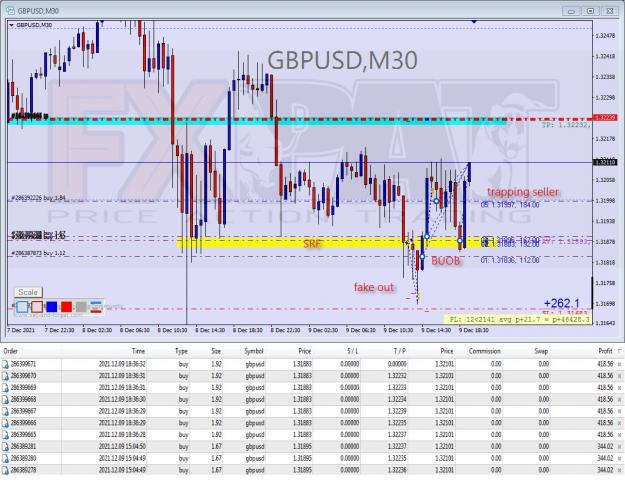Sort trades by the T / P column header

click(x=400, y=351)
